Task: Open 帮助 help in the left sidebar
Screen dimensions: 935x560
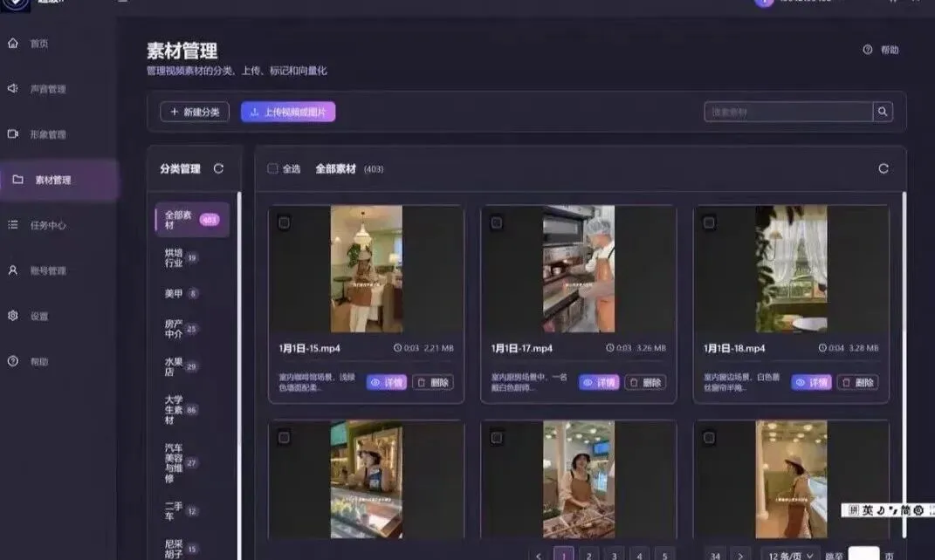Action: click(28, 361)
